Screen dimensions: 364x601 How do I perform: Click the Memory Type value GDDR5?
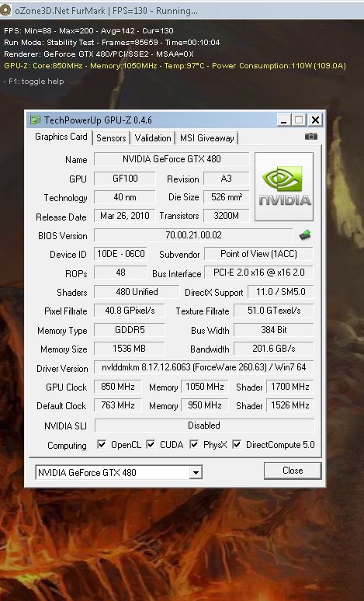coord(130,330)
